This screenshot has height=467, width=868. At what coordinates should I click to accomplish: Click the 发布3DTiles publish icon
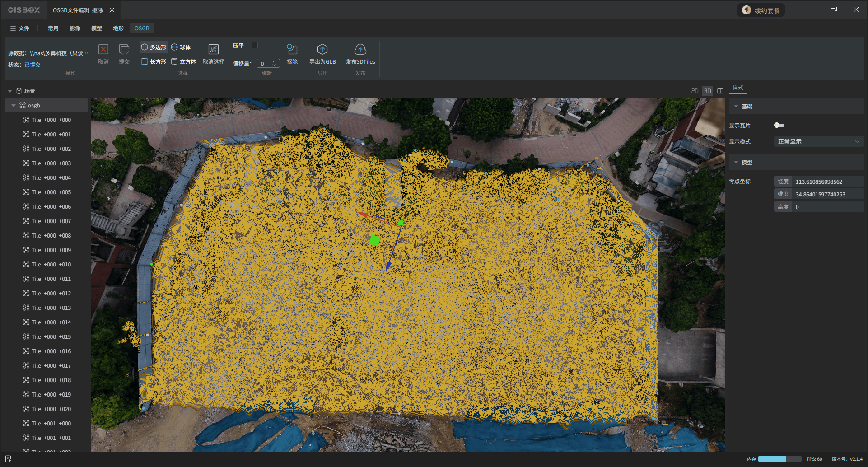(360, 50)
